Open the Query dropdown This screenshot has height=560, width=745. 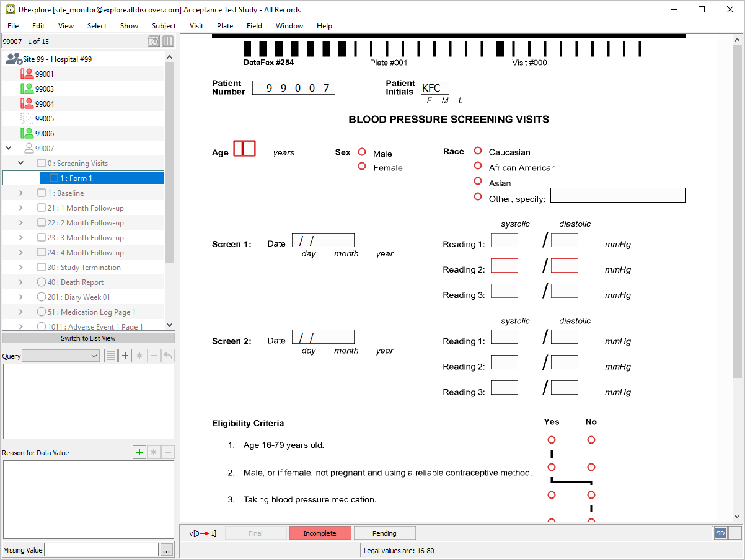(61, 356)
